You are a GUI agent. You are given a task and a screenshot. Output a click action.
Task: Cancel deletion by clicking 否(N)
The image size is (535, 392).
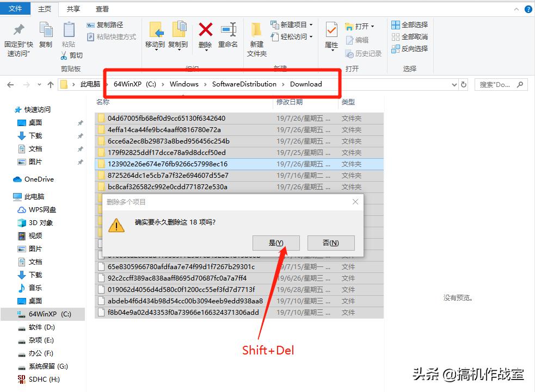[x=331, y=242]
